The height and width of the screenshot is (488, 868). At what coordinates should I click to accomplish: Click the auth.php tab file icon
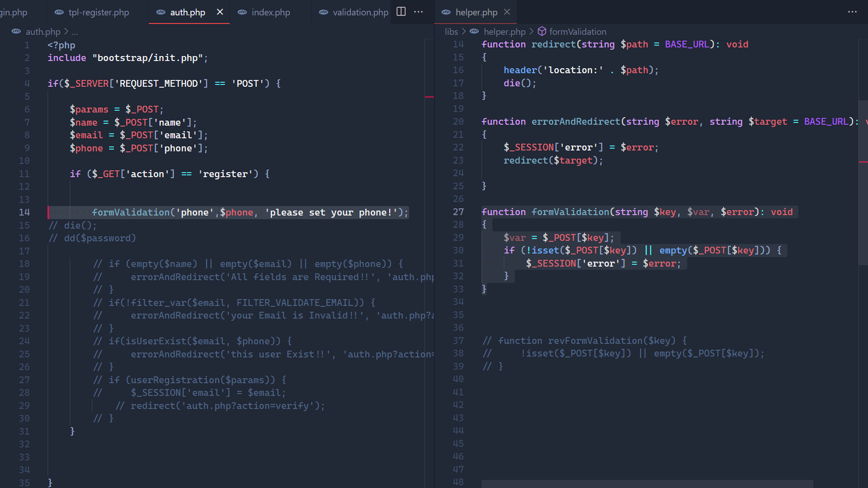click(x=161, y=12)
